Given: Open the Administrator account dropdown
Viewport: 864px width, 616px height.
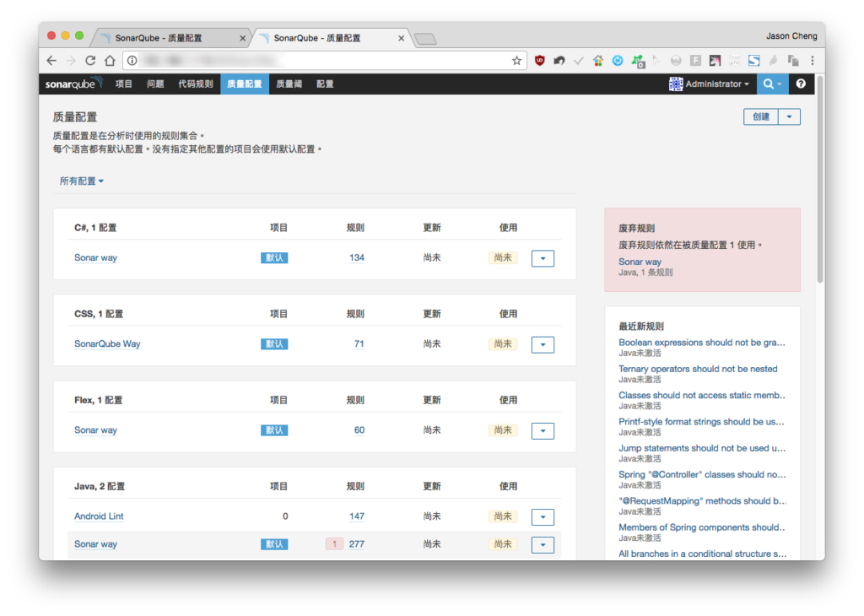Looking at the screenshot, I should (x=709, y=84).
